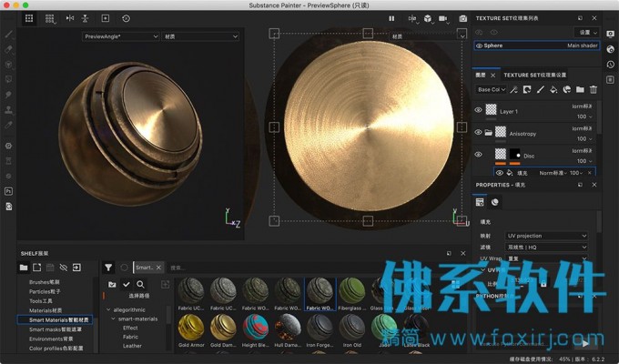Toggle vertical symmetry icon in top toolbar
This screenshot has height=364, width=619.
coord(85,18)
